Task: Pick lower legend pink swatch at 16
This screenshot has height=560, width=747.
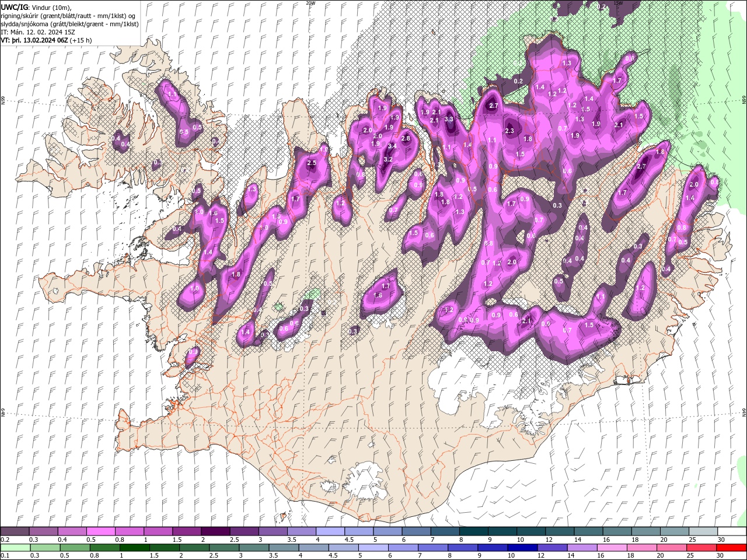Action: coord(612,548)
